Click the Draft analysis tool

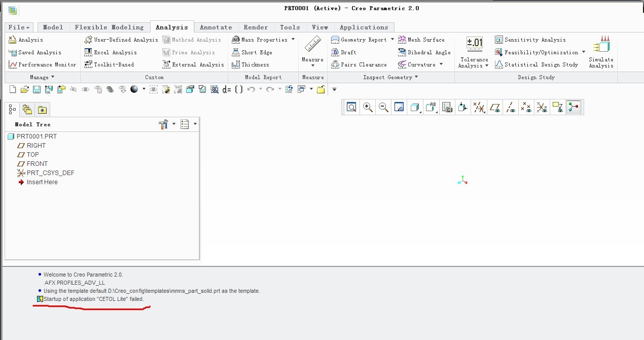click(x=344, y=52)
